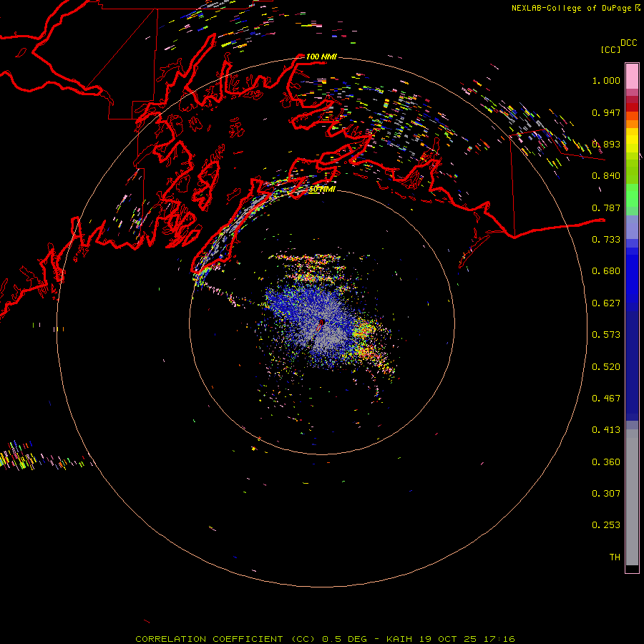
Task: Pick the red band on the color scale
Action: click(632, 107)
